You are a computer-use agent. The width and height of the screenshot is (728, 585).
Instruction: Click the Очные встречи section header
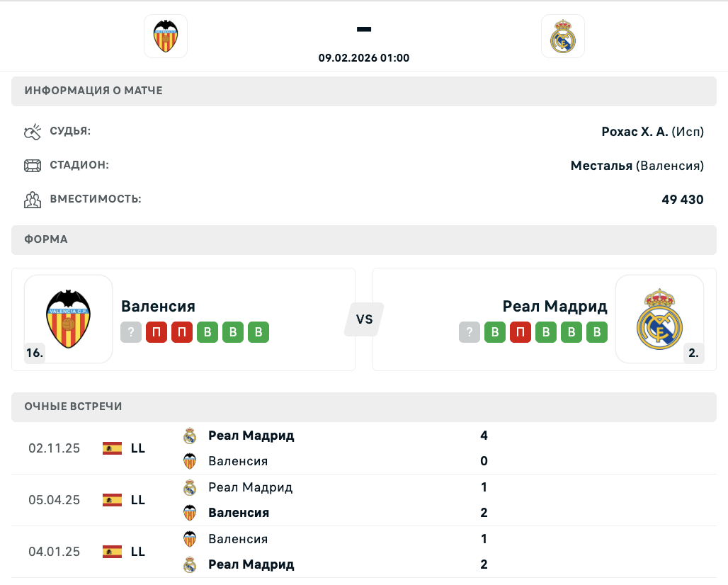[x=74, y=407]
